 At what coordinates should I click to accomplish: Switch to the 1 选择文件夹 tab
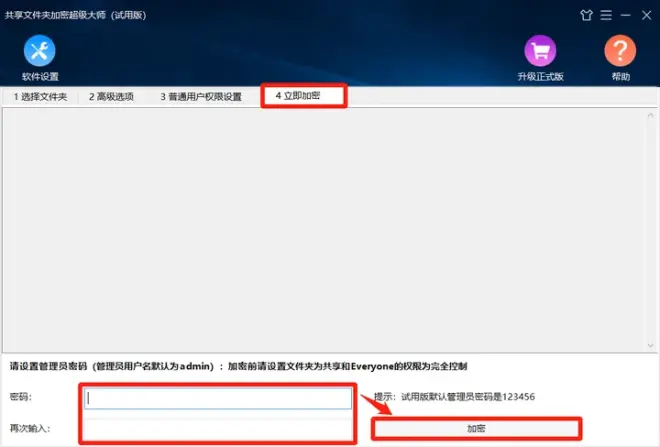(x=40, y=97)
